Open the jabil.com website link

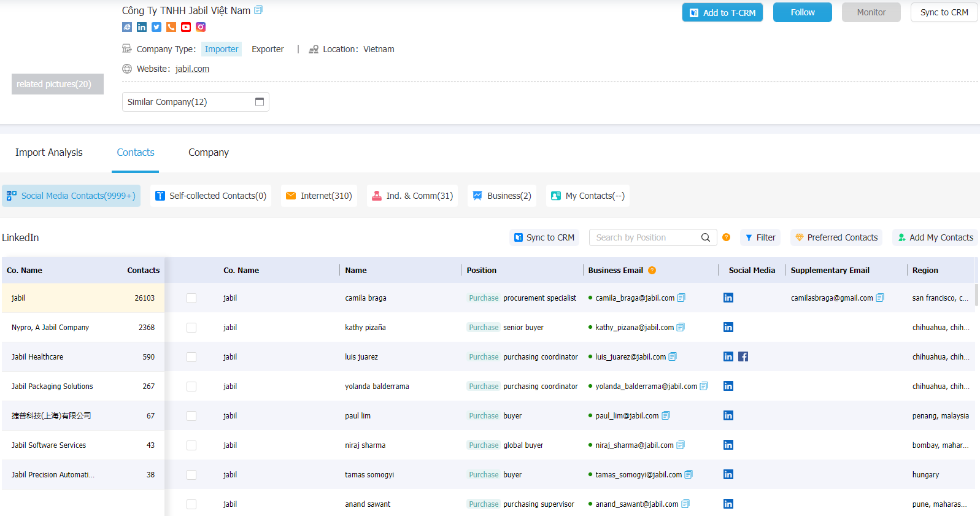tap(192, 69)
